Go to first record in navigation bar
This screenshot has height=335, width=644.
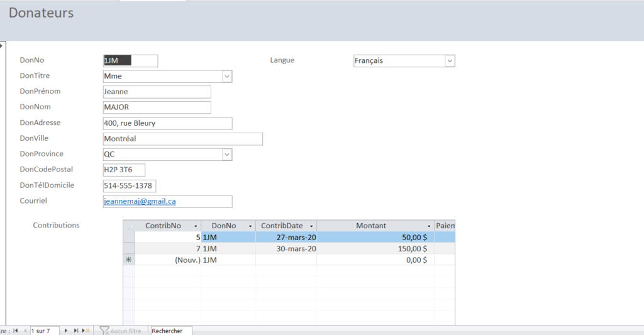(15, 331)
